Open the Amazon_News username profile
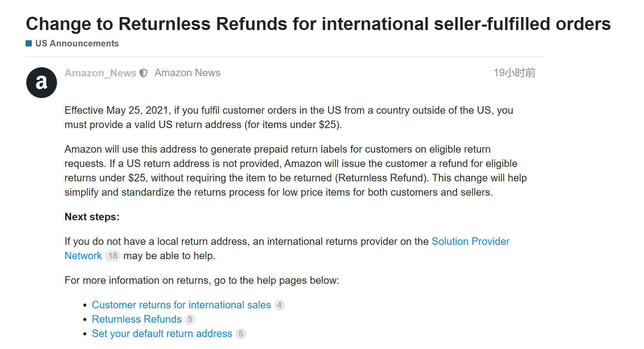 (x=100, y=73)
